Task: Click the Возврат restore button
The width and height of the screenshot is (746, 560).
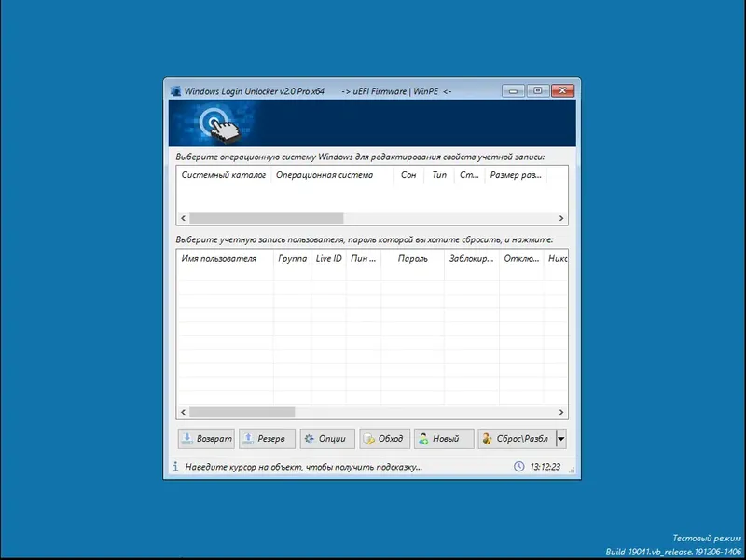Action: point(206,438)
